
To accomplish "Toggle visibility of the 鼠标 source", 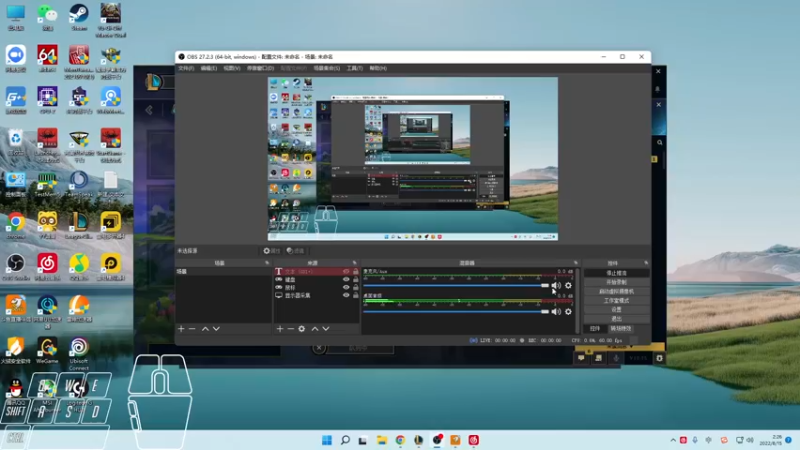I will (346, 288).
